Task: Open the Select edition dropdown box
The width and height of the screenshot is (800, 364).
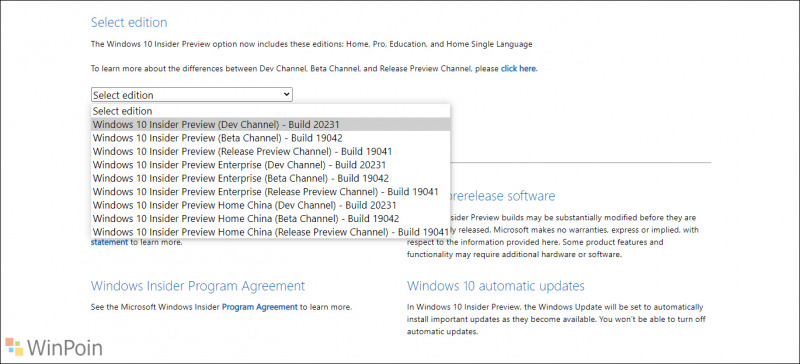Action: click(x=191, y=94)
